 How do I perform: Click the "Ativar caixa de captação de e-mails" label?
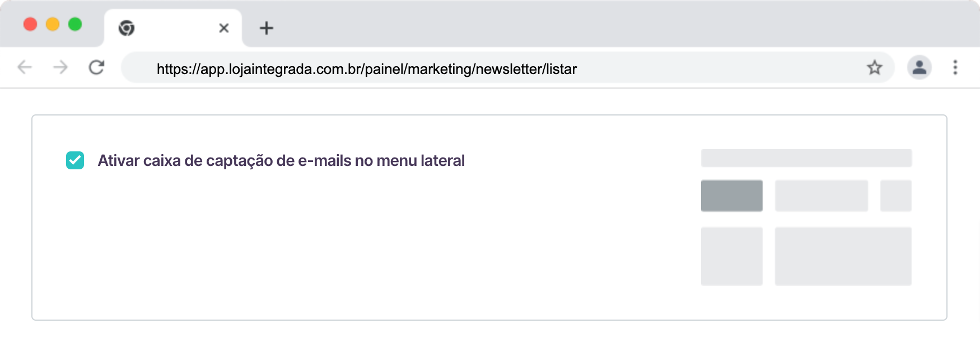[x=281, y=161]
